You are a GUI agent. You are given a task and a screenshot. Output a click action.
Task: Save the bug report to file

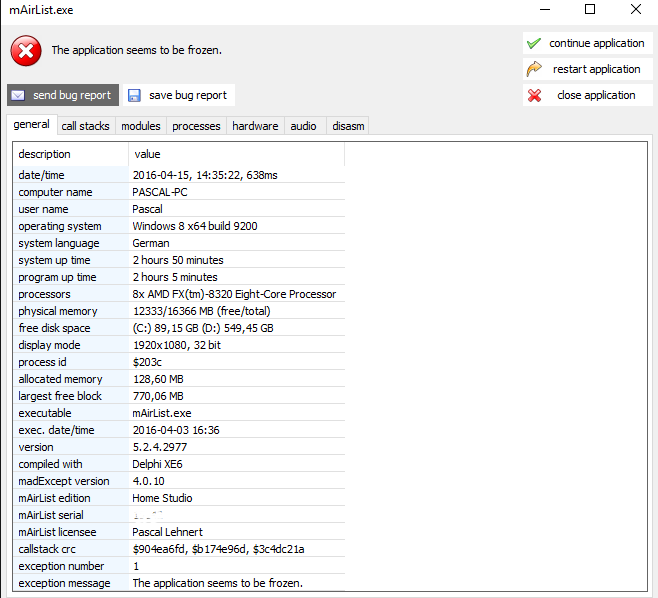pyautogui.click(x=179, y=95)
